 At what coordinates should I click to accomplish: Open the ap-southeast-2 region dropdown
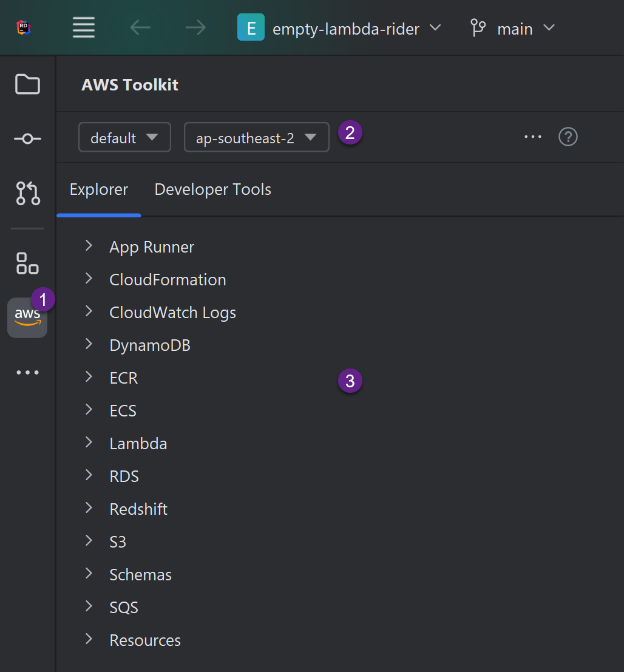(257, 137)
